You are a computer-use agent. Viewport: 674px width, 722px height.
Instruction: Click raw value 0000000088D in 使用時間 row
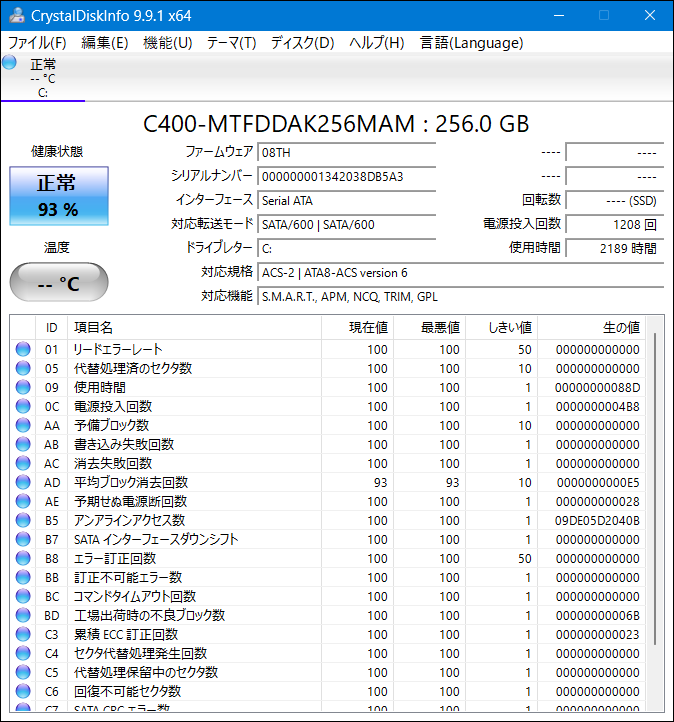click(x=597, y=387)
